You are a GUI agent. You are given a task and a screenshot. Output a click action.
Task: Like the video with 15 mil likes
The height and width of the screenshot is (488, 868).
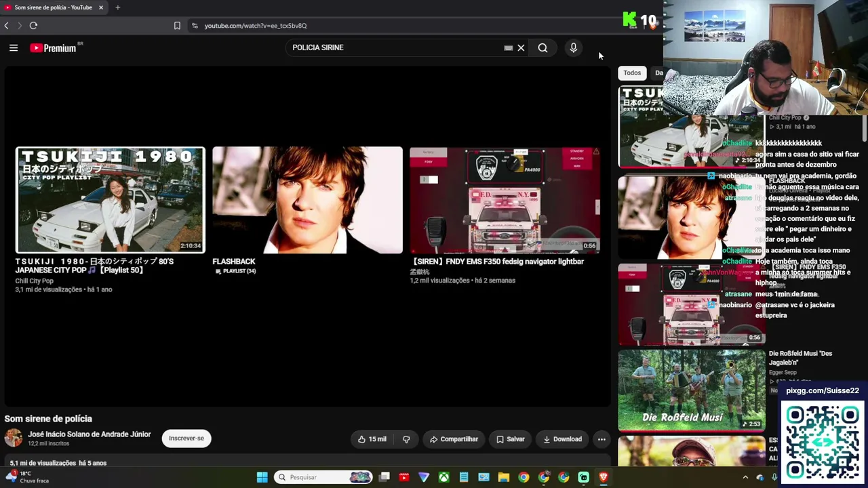click(372, 439)
